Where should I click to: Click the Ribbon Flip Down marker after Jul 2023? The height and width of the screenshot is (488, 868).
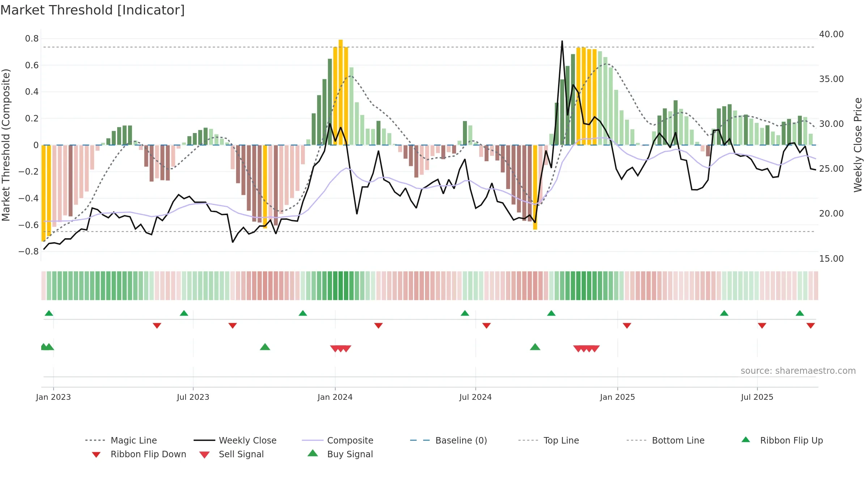point(233,326)
